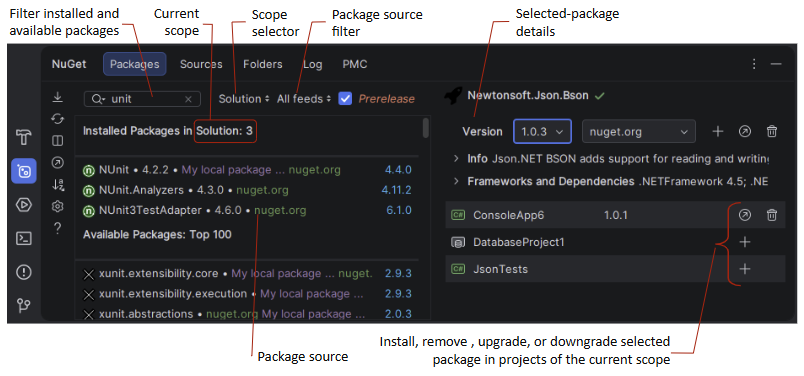Click the upgrade arrow icon beside version row
The width and height of the screenshot is (804, 376).
745,131
